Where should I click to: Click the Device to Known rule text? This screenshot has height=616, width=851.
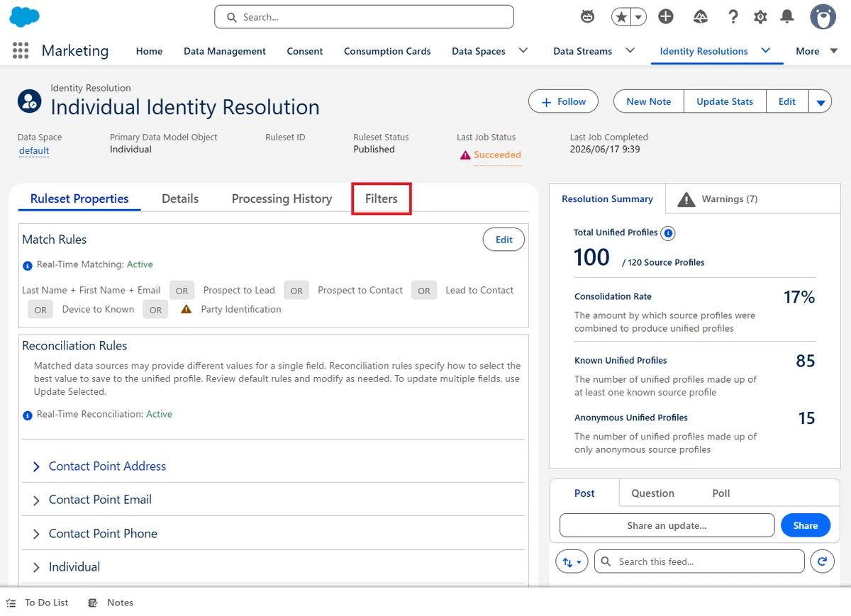pyautogui.click(x=98, y=309)
